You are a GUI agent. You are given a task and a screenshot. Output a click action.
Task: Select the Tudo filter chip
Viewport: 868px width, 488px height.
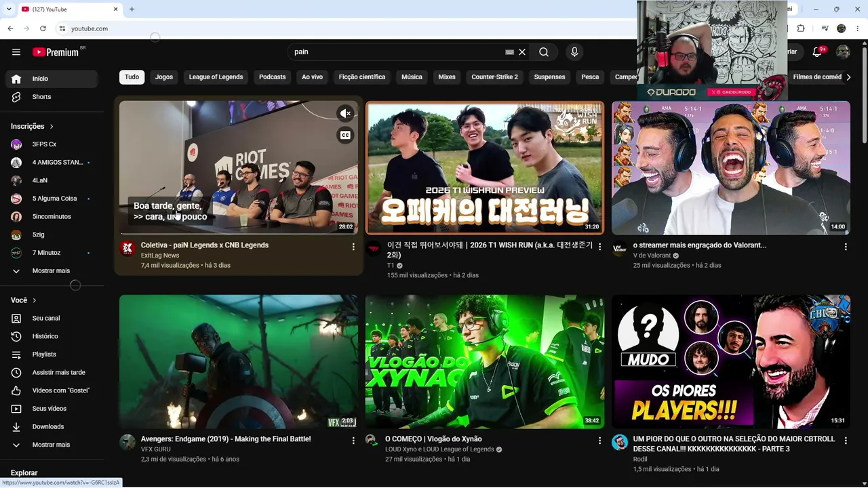tap(132, 77)
